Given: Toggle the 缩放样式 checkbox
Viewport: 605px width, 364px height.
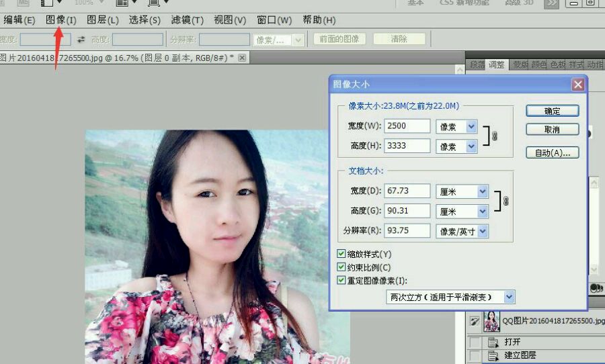Looking at the screenshot, I should tap(342, 255).
